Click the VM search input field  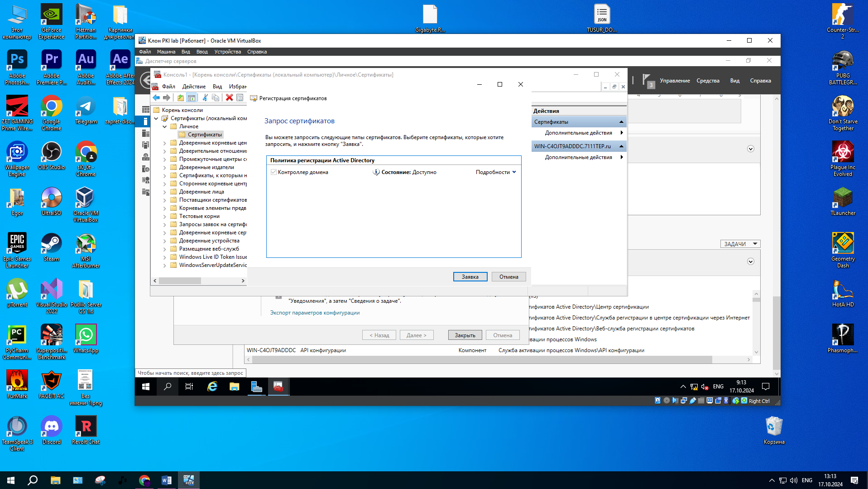tap(190, 373)
